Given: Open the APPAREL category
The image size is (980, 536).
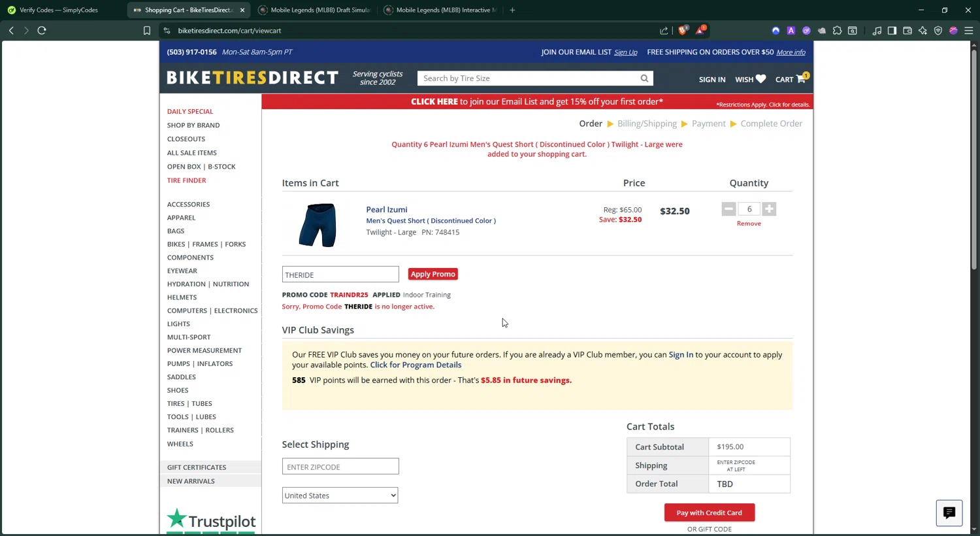Looking at the screenshot, I should [181, 218].
